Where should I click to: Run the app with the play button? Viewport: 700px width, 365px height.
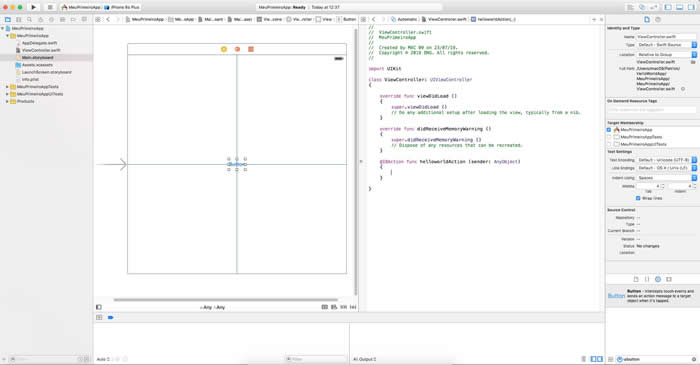33,7
